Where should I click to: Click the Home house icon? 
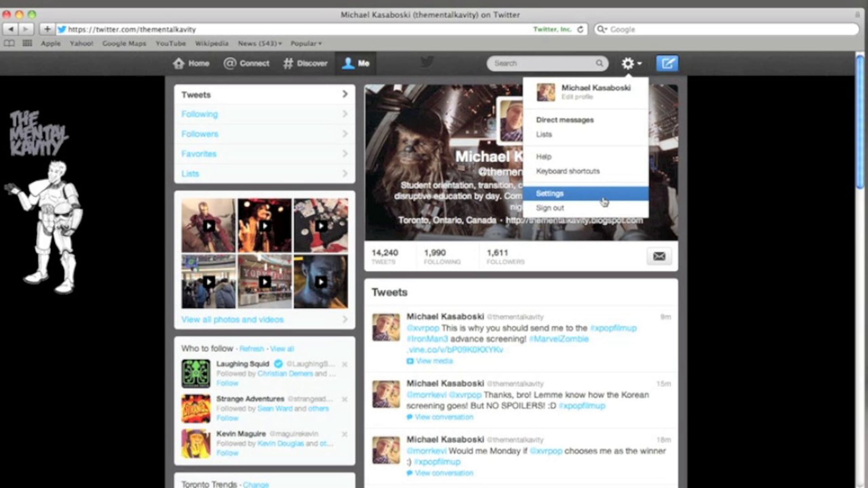[x=179, y=64]
